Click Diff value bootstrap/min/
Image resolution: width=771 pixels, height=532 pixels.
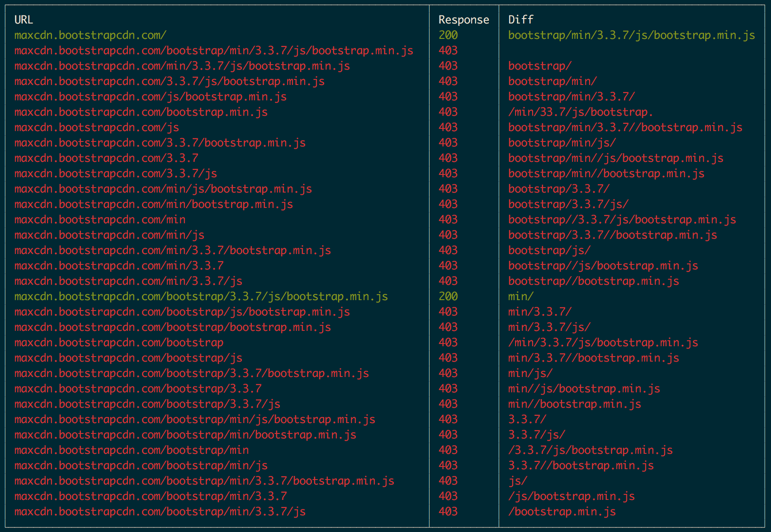(x=553, y=81)
